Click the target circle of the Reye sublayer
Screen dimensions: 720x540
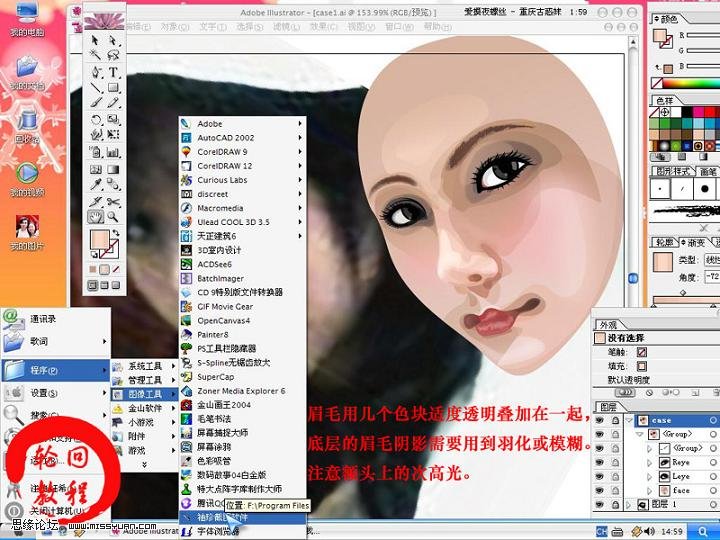tap(713, 462)
